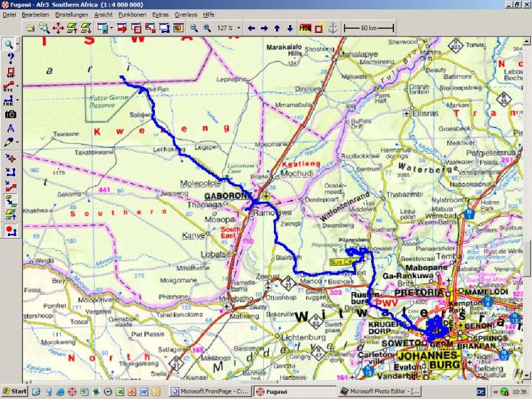The height and width of the screenshot is (399, 532).
Task: Open the Overlays menu
Action: (186, 14)
